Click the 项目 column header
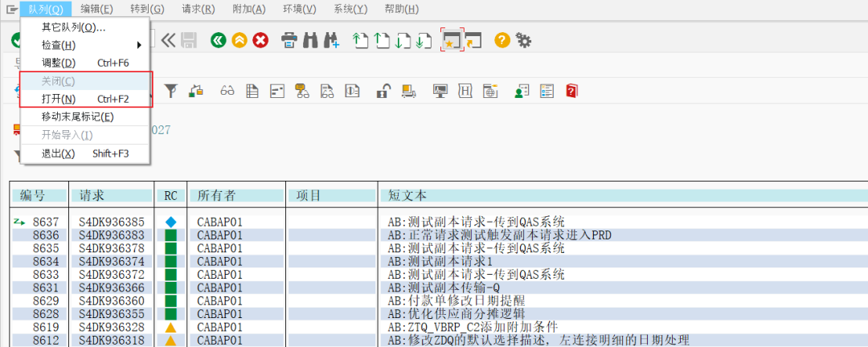This screenshot has width=868, height=347. (332, 195)
